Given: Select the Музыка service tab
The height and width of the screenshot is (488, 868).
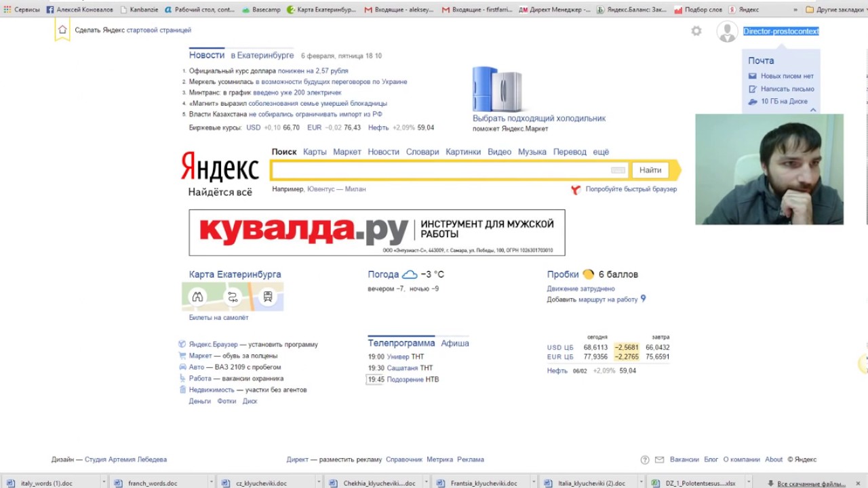Looking at the screenshot, I should (532, 152).
